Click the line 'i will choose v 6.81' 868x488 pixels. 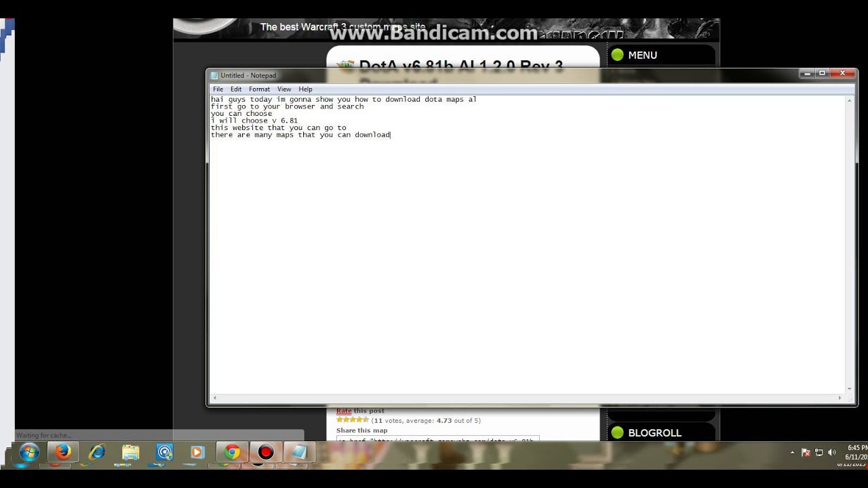(x=254, y=121)
